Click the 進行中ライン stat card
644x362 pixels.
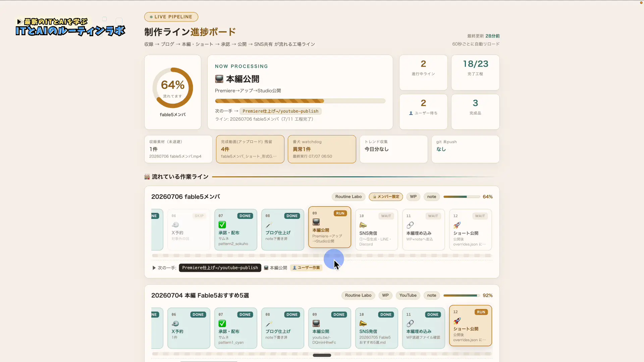[423, 72]
